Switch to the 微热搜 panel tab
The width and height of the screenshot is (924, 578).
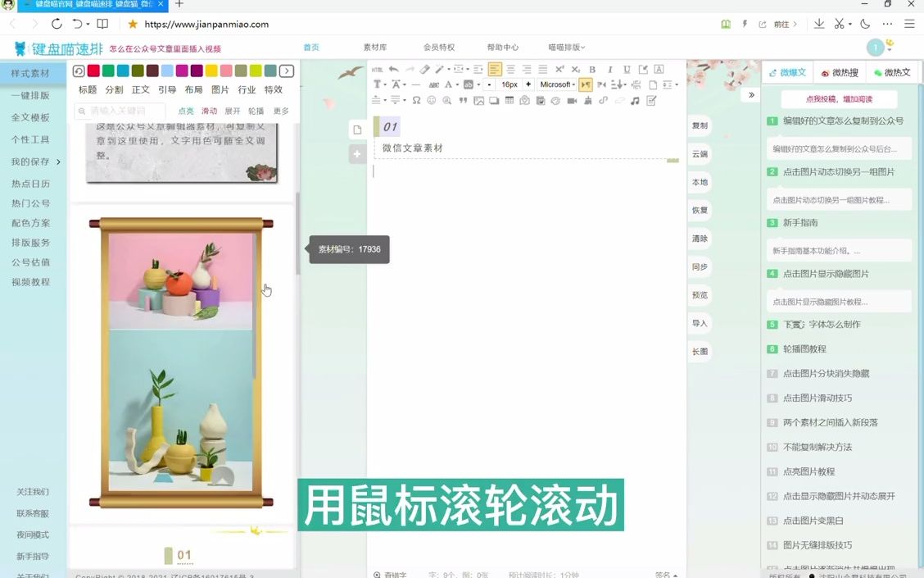[x=842, y=72]
